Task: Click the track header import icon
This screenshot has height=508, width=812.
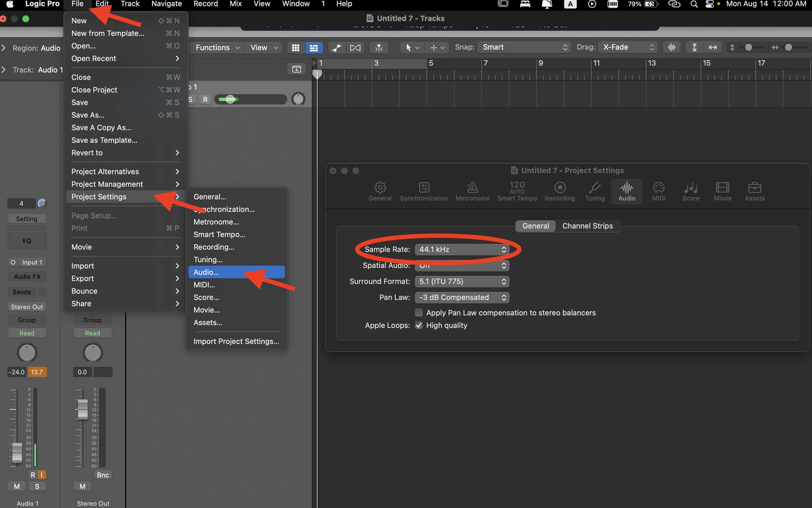Action: pos(296,69)
